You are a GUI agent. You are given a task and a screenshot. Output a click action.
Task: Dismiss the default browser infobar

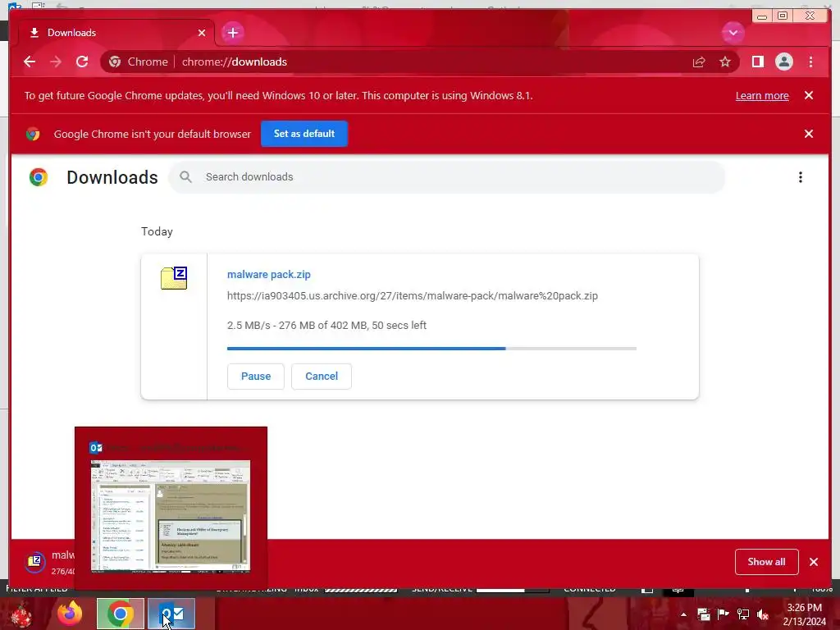tap(808, 134)
